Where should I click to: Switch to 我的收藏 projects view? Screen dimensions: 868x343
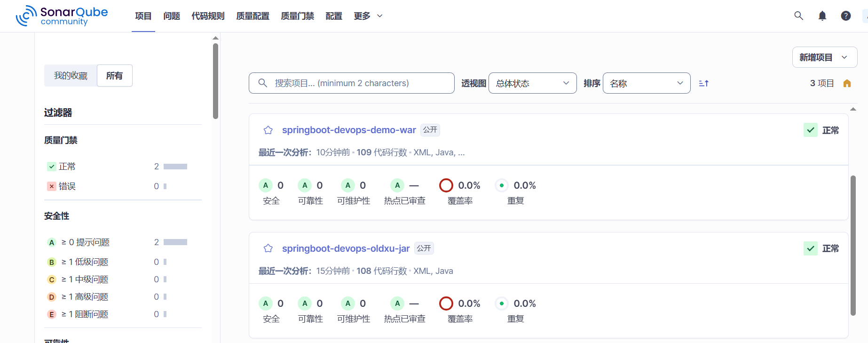71,76
